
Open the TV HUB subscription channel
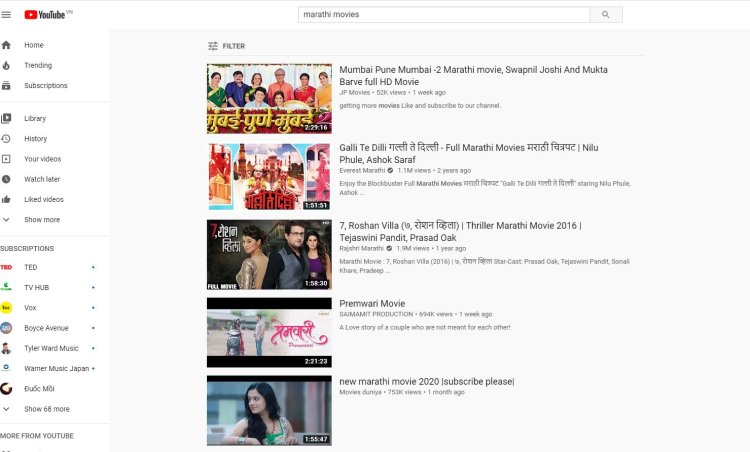pyautogui.click(x=37, y=287)
